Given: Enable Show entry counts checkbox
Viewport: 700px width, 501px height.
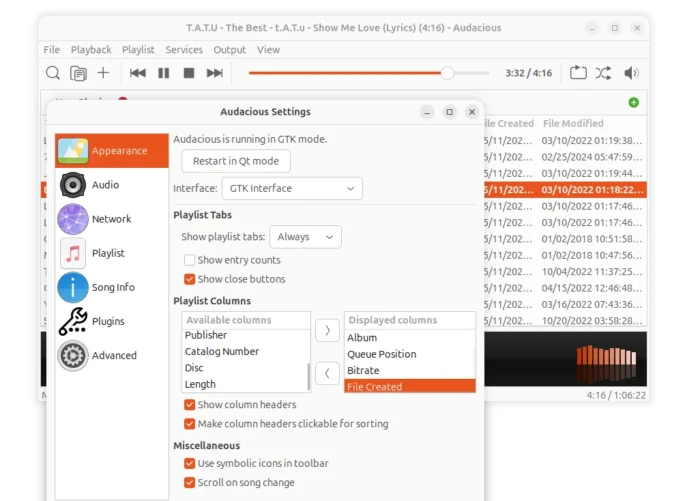Looking at the screenshot, I should tap(189, 260).
